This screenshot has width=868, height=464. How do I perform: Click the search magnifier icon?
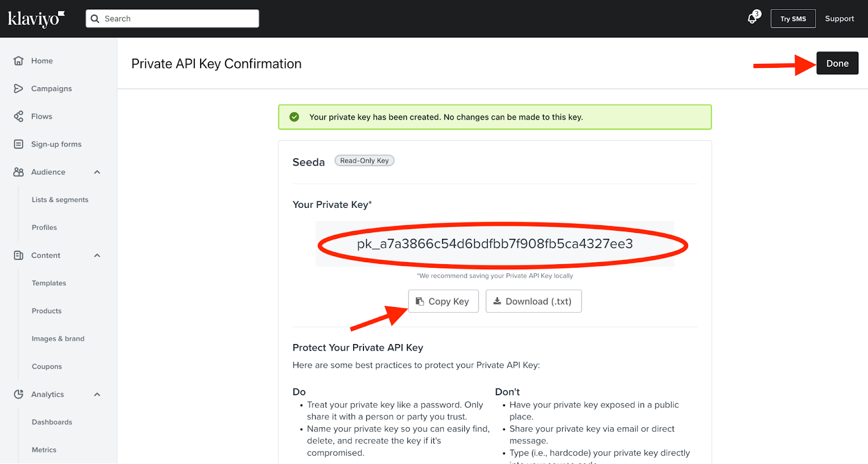(95, 18)
